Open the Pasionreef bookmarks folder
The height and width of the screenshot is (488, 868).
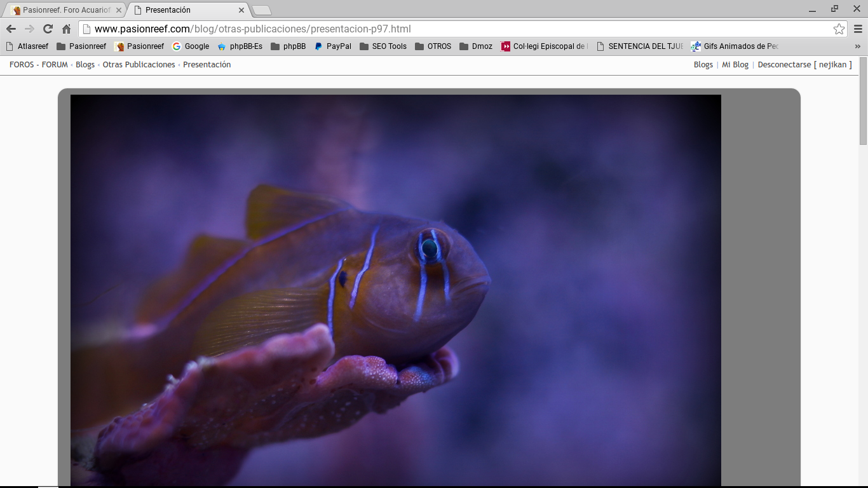point(81,46)
